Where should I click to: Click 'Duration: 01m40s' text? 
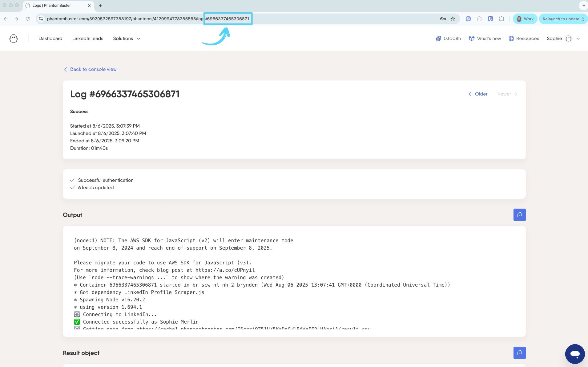coord(89,148)
